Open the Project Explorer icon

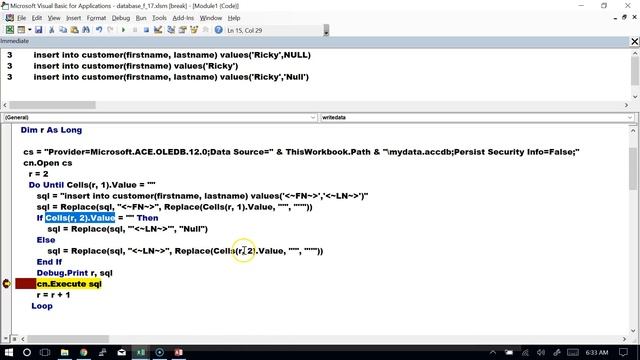(171, 30)
